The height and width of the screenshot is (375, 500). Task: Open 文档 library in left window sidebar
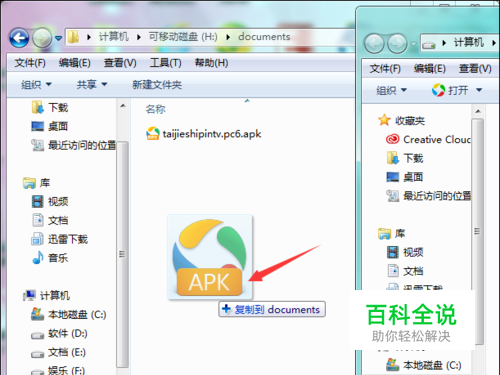(50, 220)
